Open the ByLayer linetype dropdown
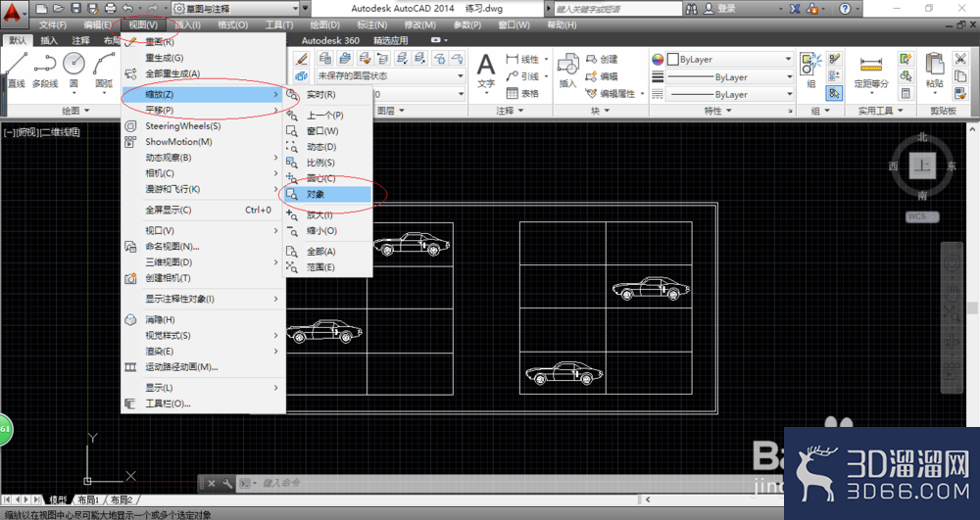This screenshot has width=980, height=520. (729, 94)
